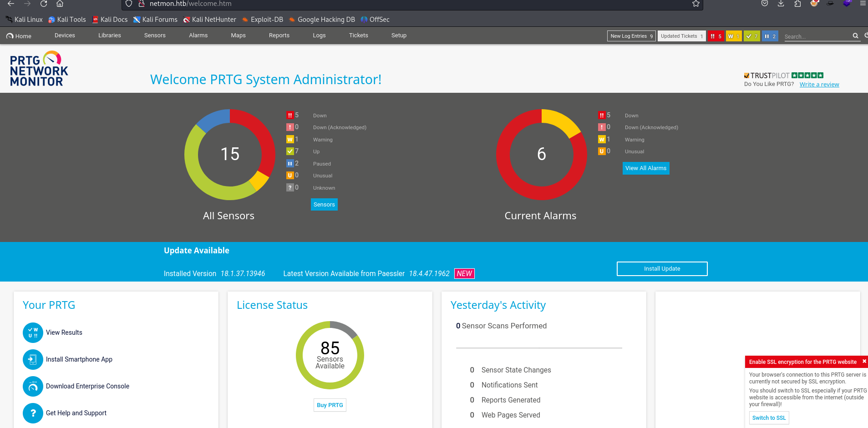Click green Up checkmark icon in sensors legend

pyautogui.click(x=290, y=151)
